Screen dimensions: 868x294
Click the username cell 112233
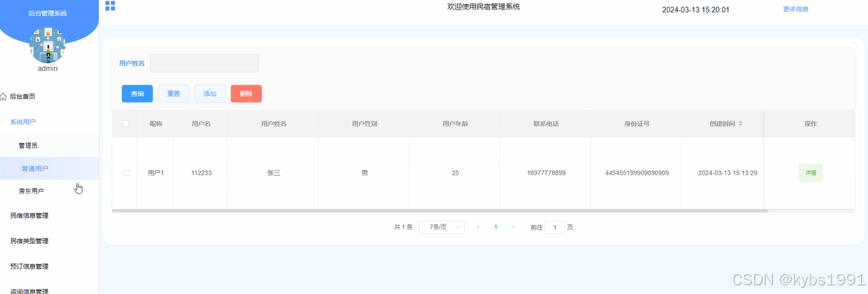pos(201,173)
